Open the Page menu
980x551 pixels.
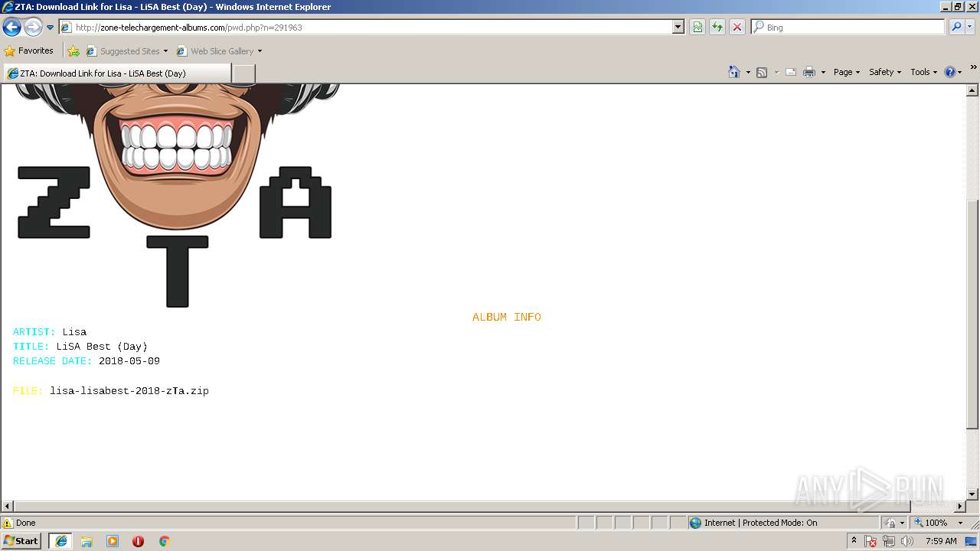point(847,72)
